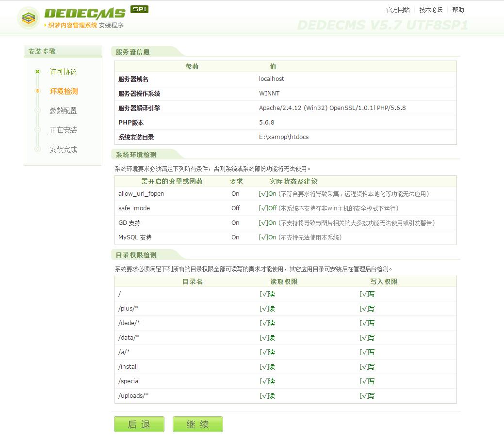Click the check icon beside MySQL 支持
The width and height of the screenshot is (504, 439).
coord(262,237)
